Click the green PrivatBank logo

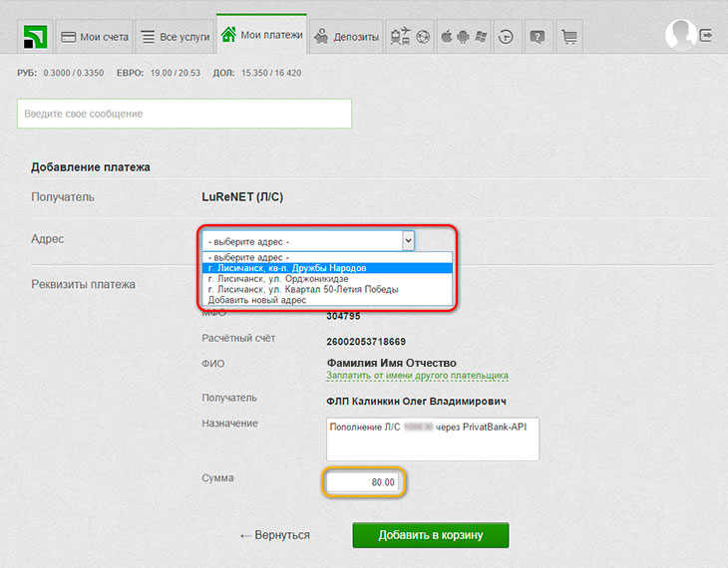(35, 37)
